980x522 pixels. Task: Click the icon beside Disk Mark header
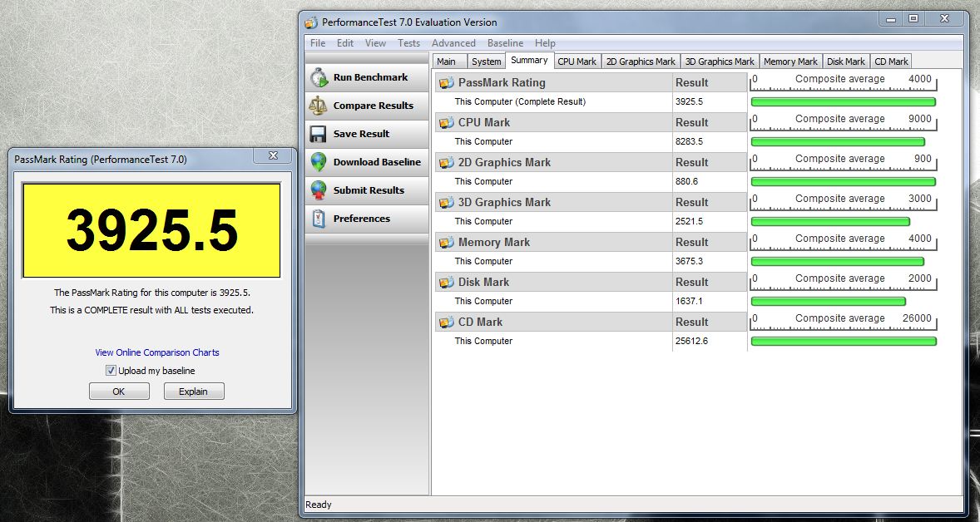coord(446,283)
